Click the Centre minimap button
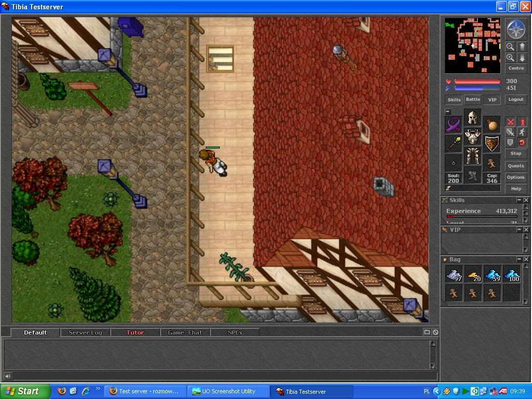 pyautogui.click(x=516, y=68)
